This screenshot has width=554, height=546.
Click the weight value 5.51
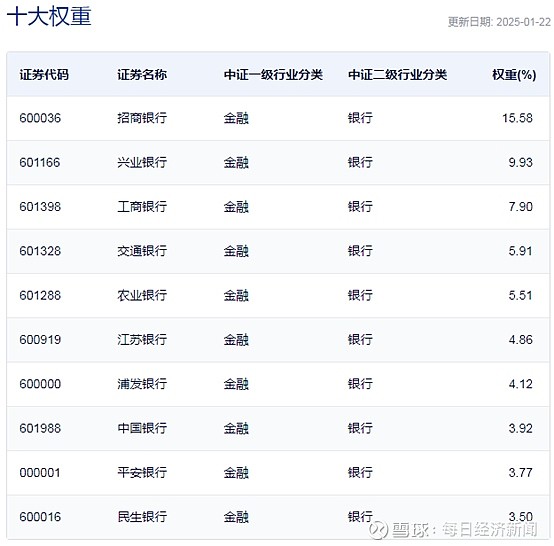[x=520, y=295]
